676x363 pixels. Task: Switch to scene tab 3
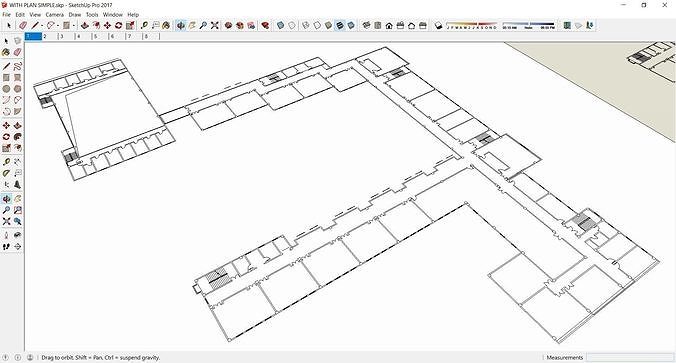pos(66,36)
